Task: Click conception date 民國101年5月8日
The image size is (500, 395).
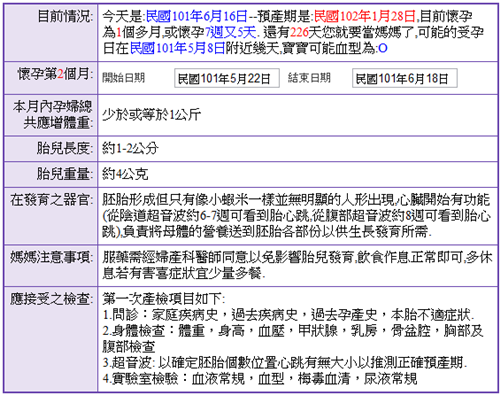Action: pyautogui.click(x=178, y=48)
